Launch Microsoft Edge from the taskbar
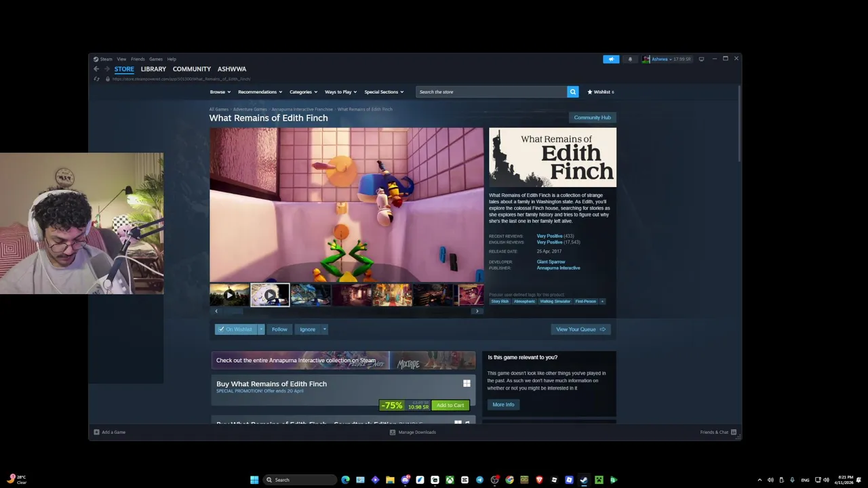This screenshot has width=868, height=488. (x=345, y=480)
